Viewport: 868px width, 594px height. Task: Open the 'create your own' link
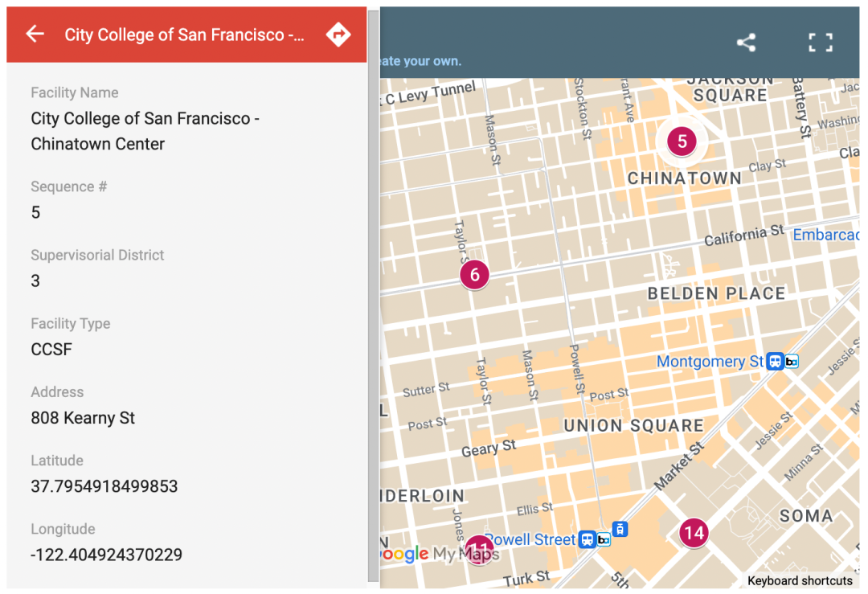[x=420, y=61]
